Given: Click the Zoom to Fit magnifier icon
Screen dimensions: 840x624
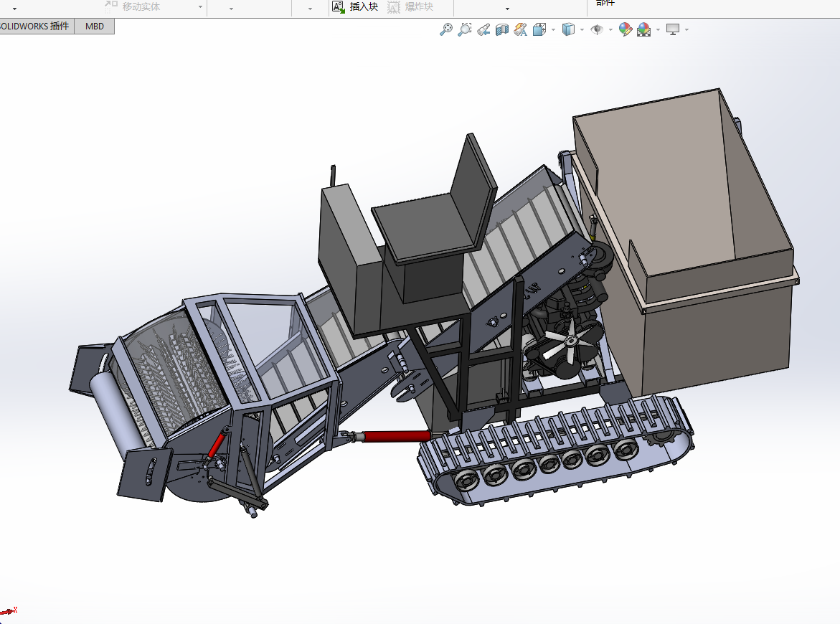Looking at the screenshot, I should [445, 29].
